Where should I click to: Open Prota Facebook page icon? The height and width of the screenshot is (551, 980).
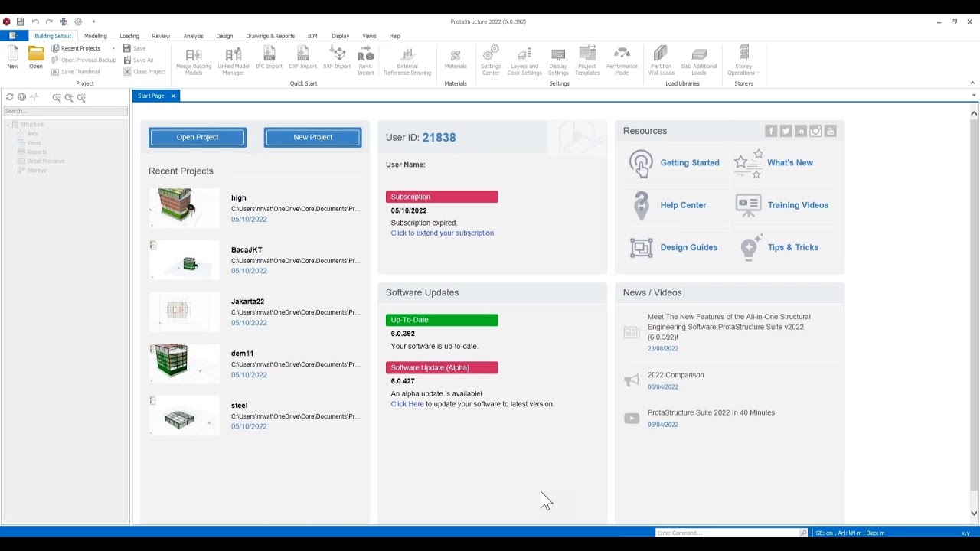click(771, 131)
